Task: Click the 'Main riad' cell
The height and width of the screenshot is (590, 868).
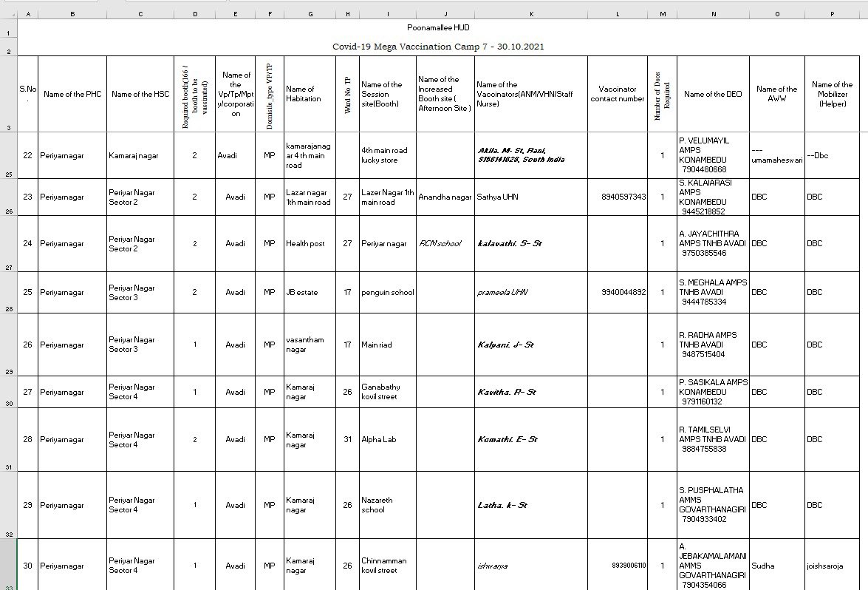Action: [x=388, y=345]
